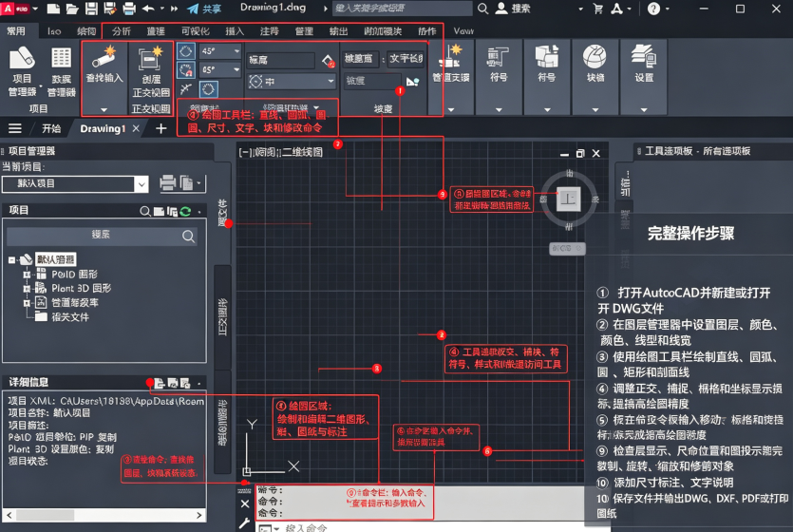The height and width of the screenshot is (532, 793).
Task: Switch to the Iso ribbon tab
Action: 54,31
